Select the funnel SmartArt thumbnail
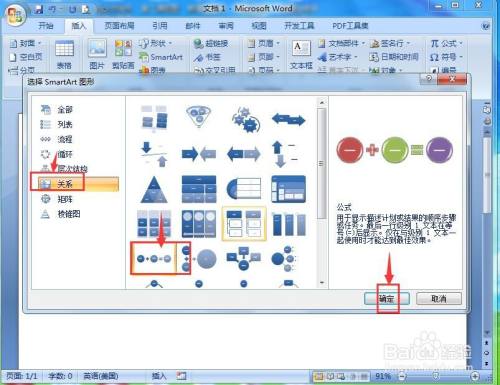Viewport: 500px width, 385px height. (x=199, y=117)
